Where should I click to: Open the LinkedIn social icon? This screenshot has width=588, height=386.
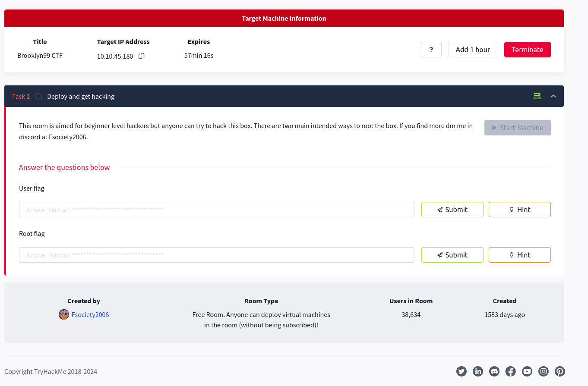[x=478, y=371]
